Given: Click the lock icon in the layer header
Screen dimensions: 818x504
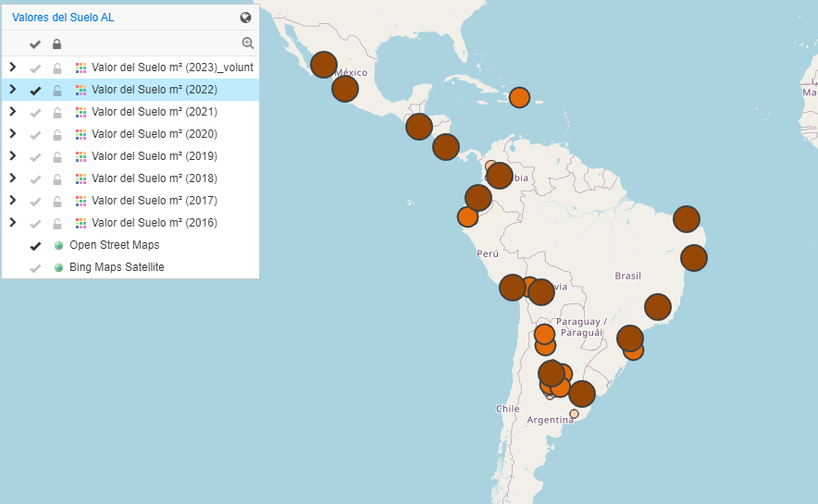Looking at the screenshot, I should (57, 44).
